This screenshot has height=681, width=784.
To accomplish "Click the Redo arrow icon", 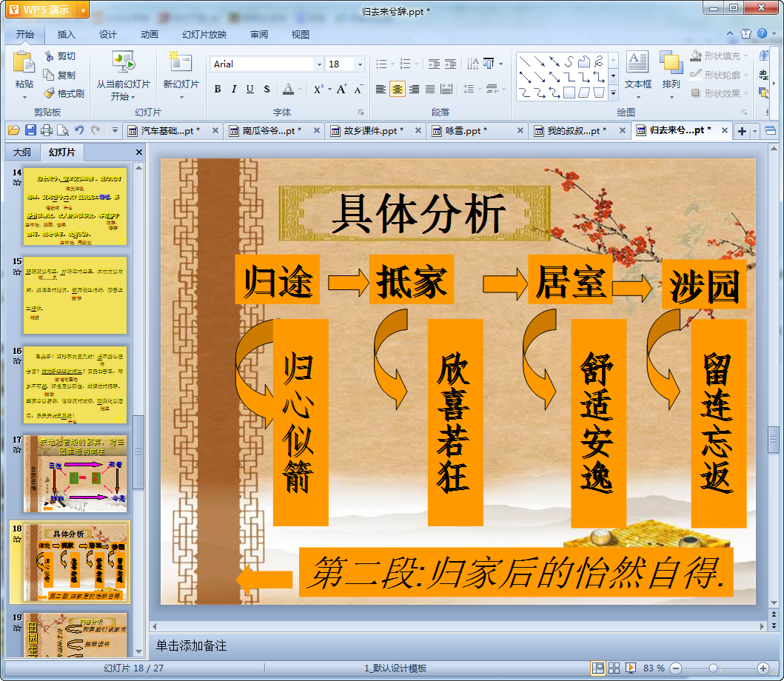I will pos(96,130).
